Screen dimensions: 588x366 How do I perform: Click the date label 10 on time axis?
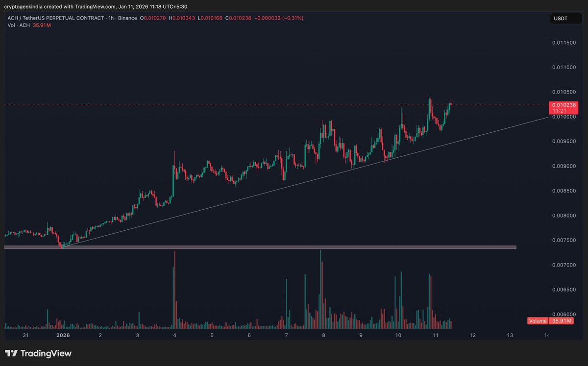398,336
